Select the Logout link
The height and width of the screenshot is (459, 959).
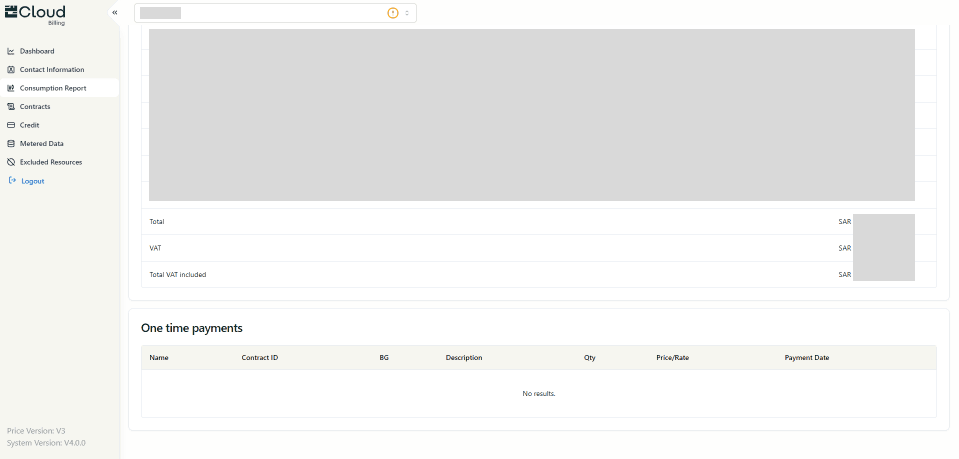tap(33, 181)
